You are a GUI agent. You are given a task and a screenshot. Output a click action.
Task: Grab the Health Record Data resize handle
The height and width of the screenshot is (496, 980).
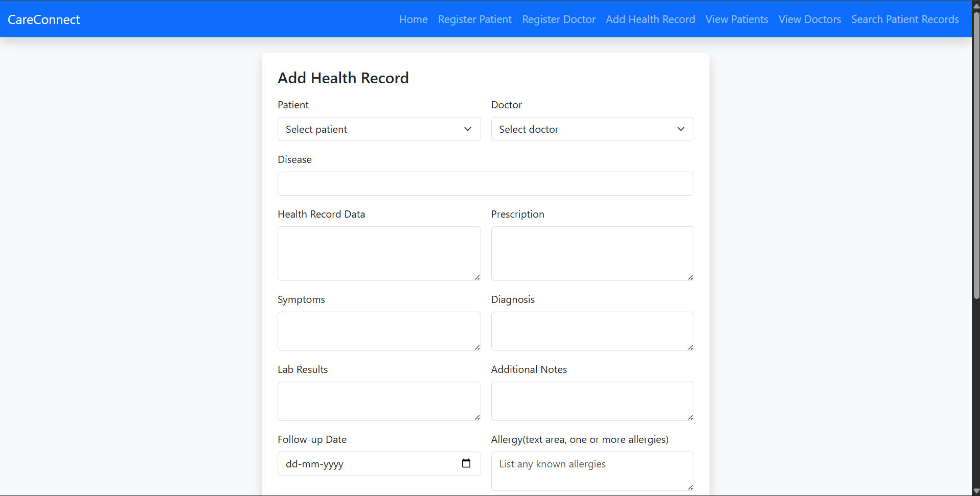(x=477, y=277)
